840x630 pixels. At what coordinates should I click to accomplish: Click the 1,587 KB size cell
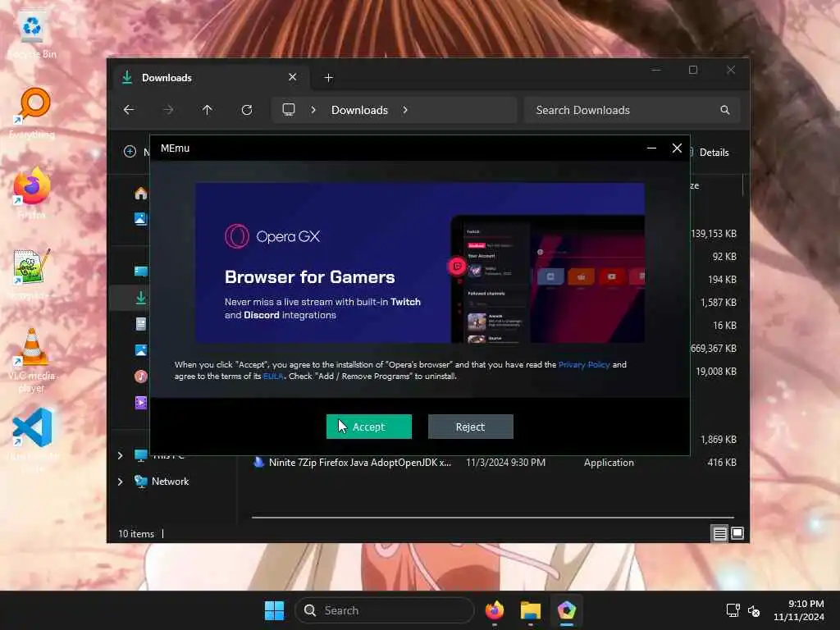tap(719, 302)
